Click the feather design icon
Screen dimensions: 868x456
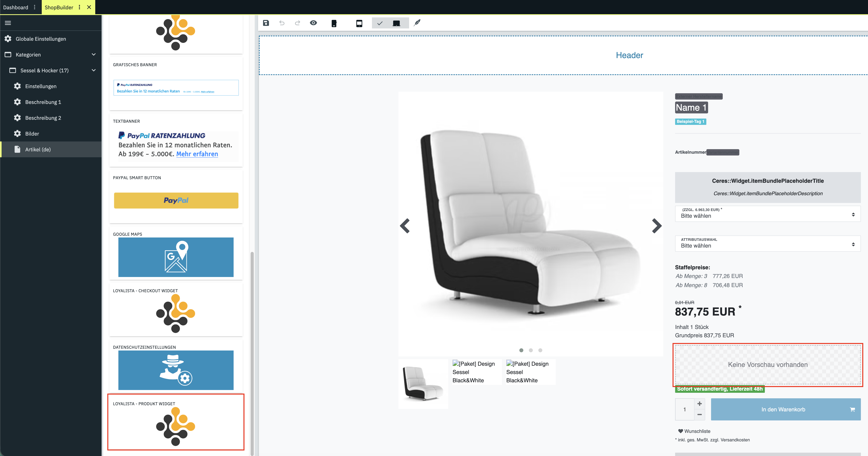[417, 23]
